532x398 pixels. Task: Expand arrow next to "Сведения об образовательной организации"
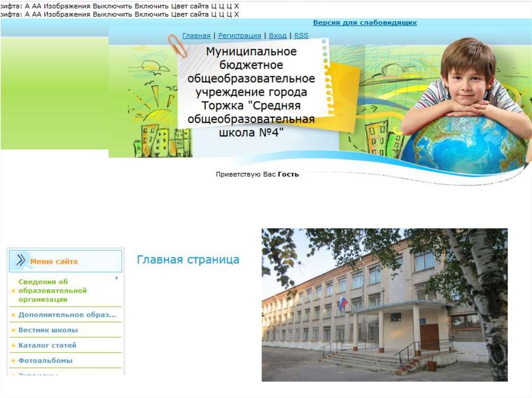(116, 278)
